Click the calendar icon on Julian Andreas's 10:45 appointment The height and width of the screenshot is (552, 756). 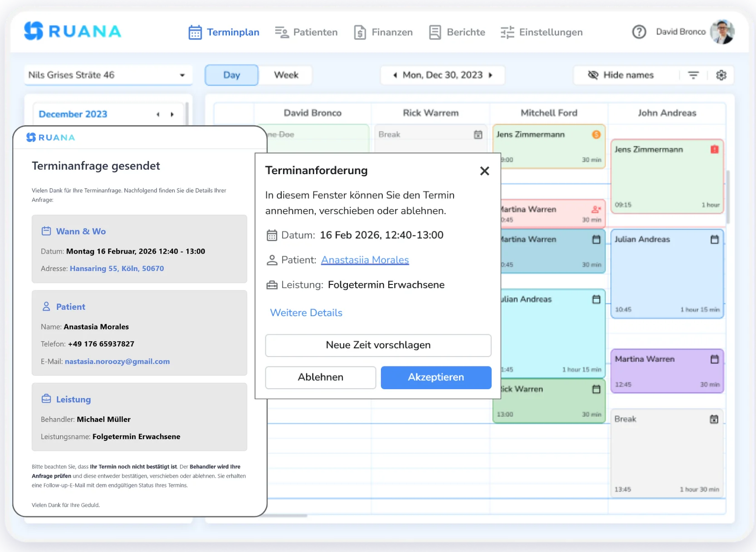click(715, 239)
